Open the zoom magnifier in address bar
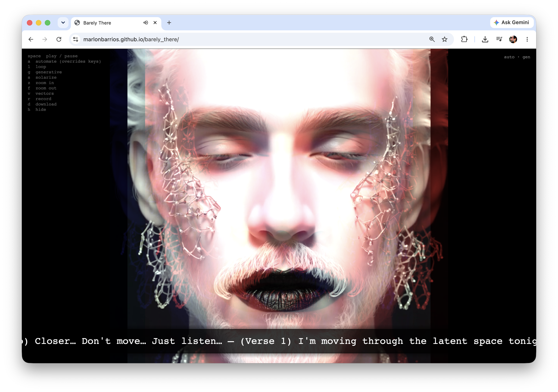 coord(432,39)
